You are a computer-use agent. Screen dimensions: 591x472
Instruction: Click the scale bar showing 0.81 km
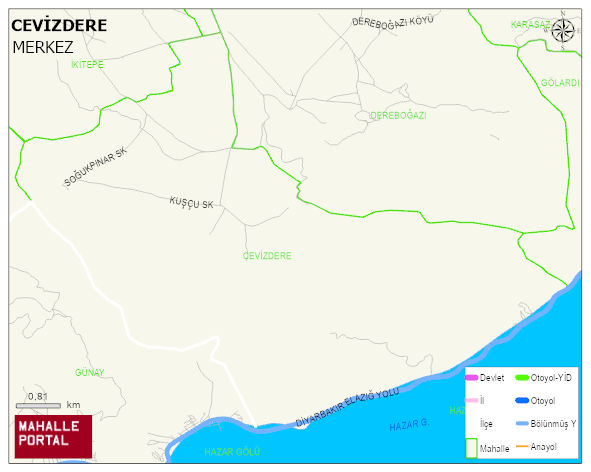tap(38, 406)
